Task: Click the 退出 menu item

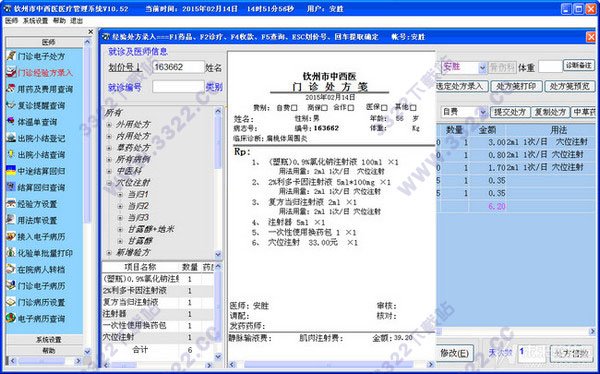Action: pyautogui.click(x=77, y=21)
